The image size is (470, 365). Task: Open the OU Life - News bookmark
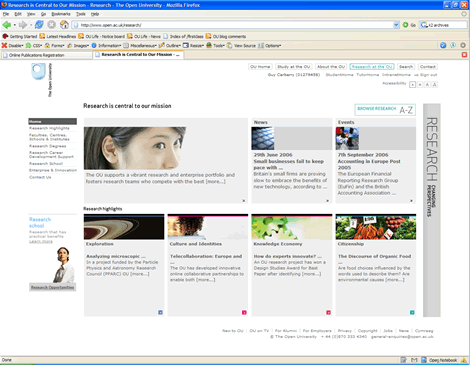click(x=144, y=36)
